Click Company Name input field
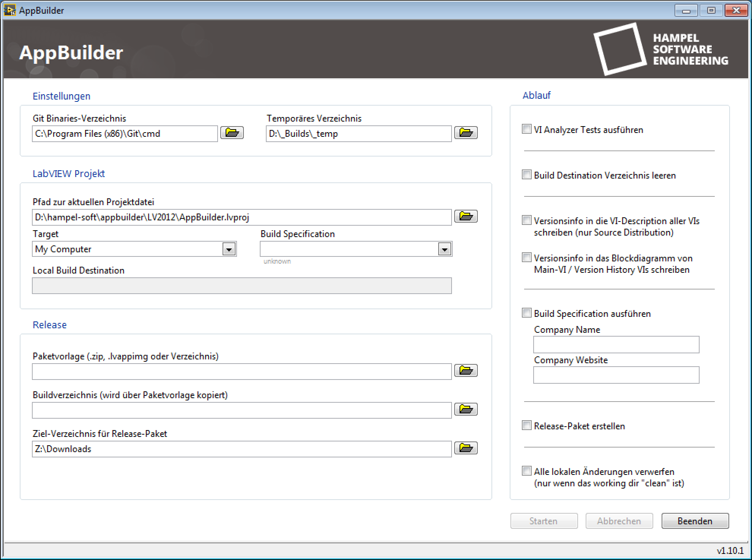Viewport: 752px width, 560px height. coord(616,343)
